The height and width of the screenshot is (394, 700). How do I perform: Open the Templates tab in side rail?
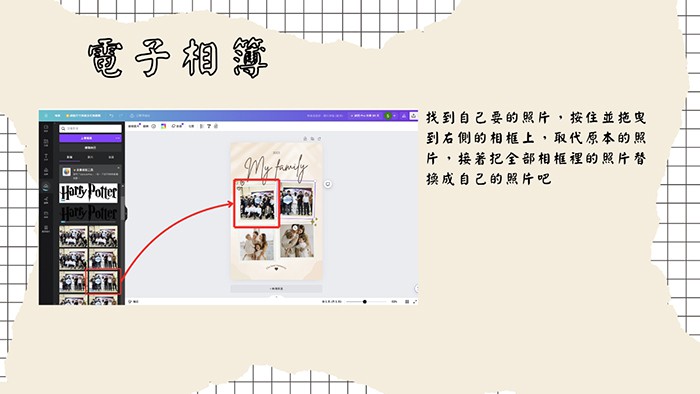click(46, 129)
